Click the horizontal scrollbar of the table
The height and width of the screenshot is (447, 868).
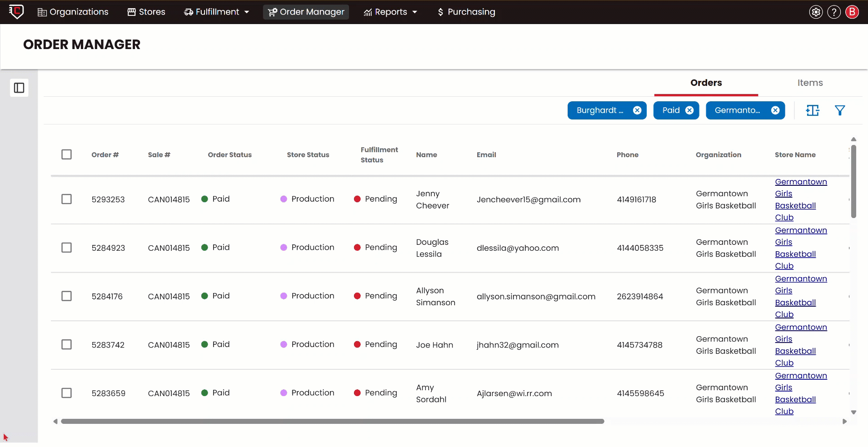pos(332,422)
